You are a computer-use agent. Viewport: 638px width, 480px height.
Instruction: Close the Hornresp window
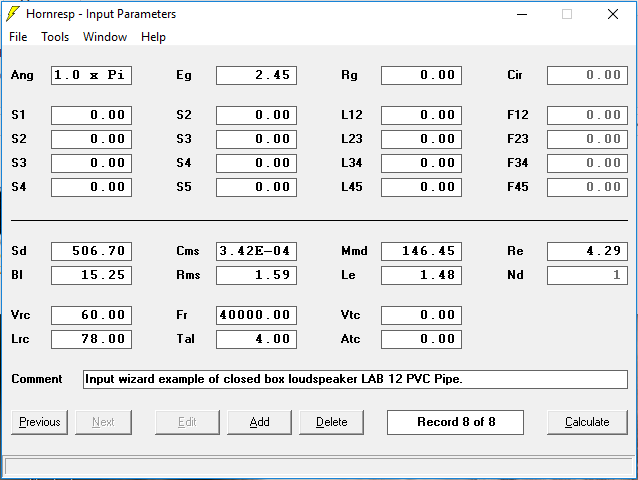click(x=613, y=14)
